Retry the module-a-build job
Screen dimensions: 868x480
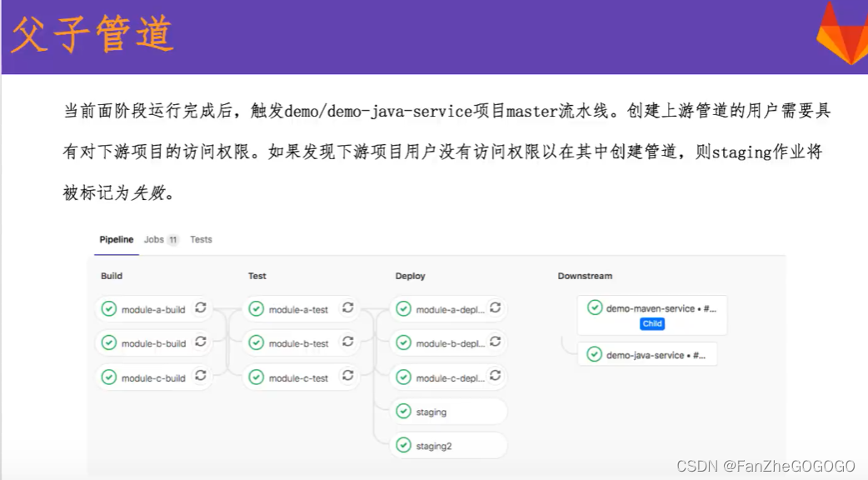[201, 307]
